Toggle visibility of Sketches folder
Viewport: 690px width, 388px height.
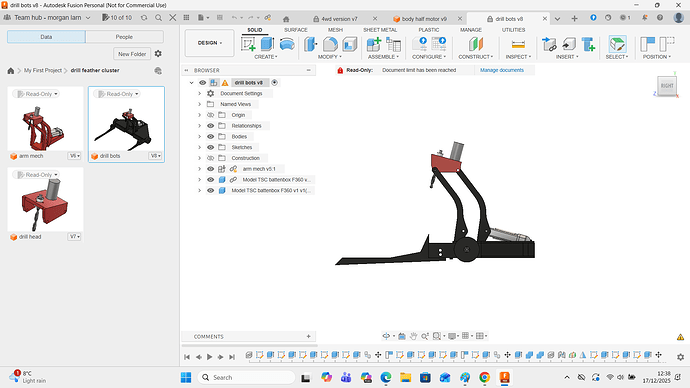pyautogui.click(x=210, y=147)
